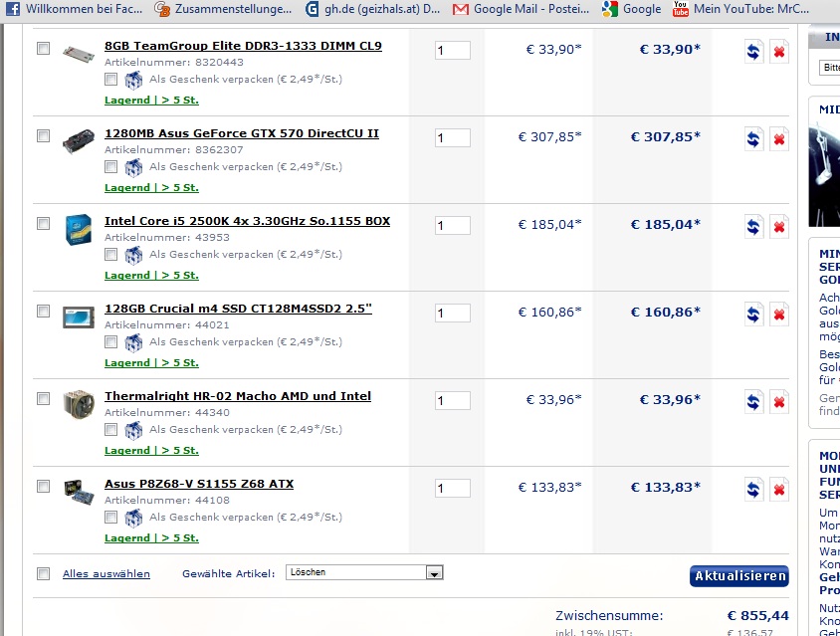Open the 1280MB Asus GeForce GTX 570 link
Screen dimensions: 840x636
[242, 133]
